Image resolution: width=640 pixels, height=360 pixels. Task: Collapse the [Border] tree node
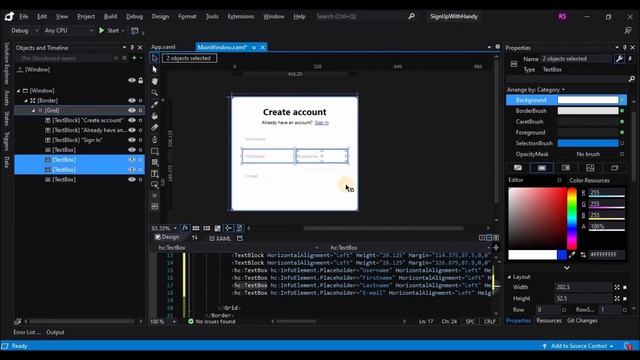pyautogui.click(x=26, y=100)
